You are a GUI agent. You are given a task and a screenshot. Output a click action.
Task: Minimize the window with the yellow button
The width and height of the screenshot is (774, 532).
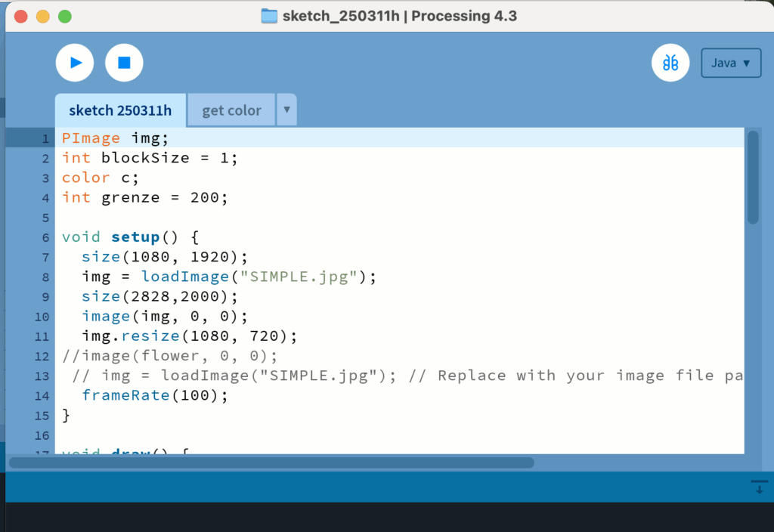43,16
